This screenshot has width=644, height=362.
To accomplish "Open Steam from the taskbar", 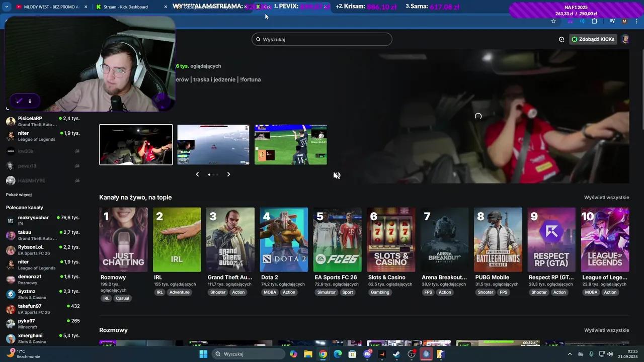I will point(397,354).
